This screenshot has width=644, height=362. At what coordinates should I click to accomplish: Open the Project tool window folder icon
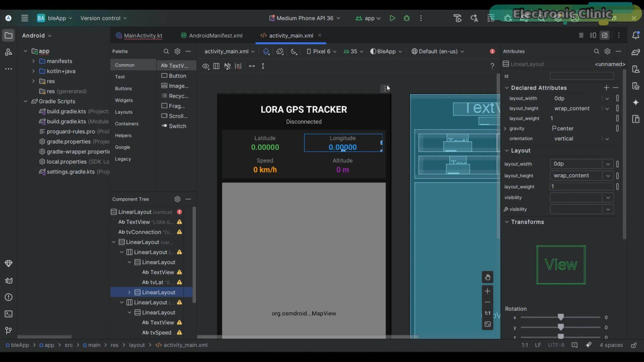point(8,36)
